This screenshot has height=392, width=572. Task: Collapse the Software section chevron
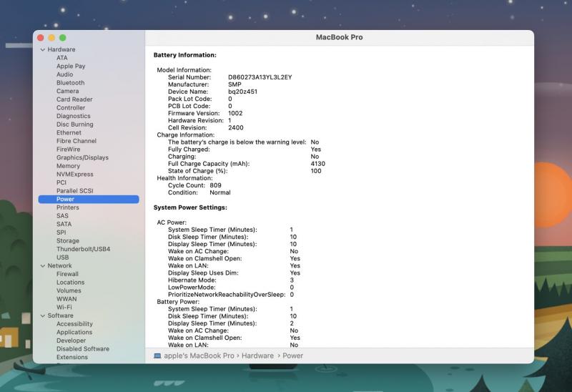43,315
